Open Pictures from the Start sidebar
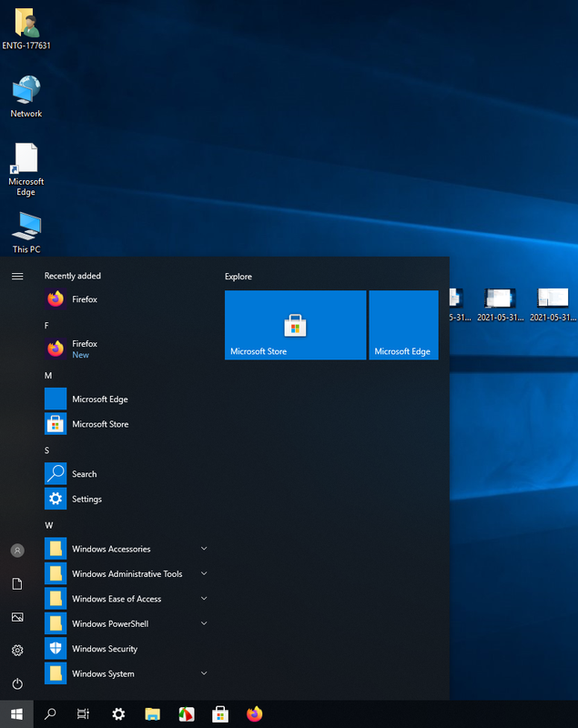 17,617
